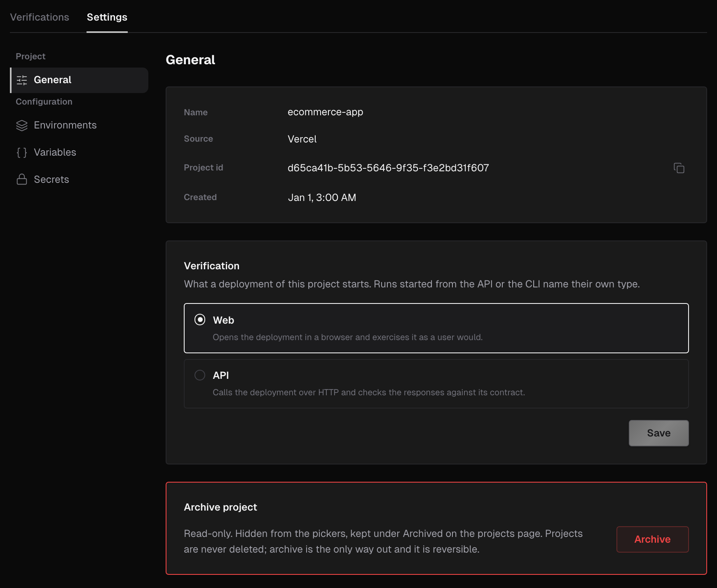This screenshot has height=588, width=717.
Task: Click the 'Read-only. Hidden from the pickers' description
Action: [x=383, y=541]
